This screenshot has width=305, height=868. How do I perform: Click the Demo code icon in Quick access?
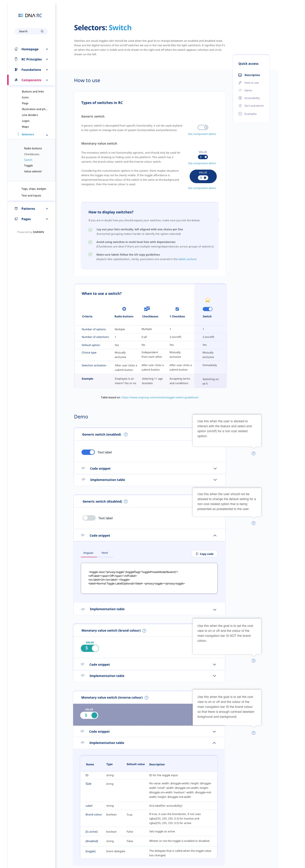[x=240, y=90]
